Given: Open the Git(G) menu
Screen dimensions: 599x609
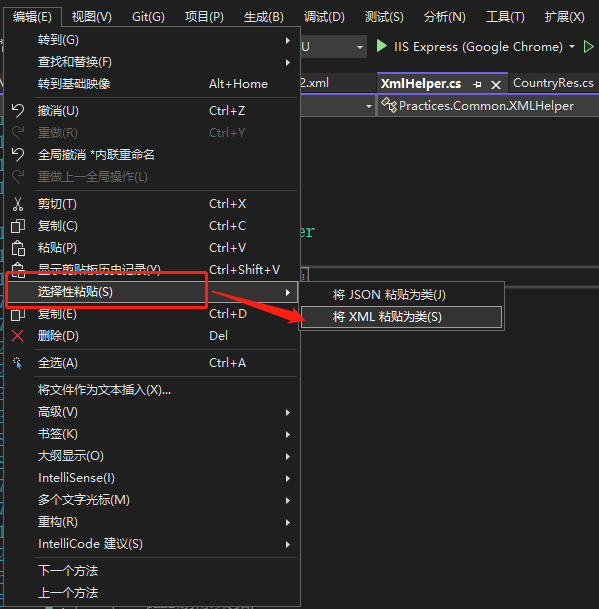Looking at the screenshot, I should coord(148,17).
